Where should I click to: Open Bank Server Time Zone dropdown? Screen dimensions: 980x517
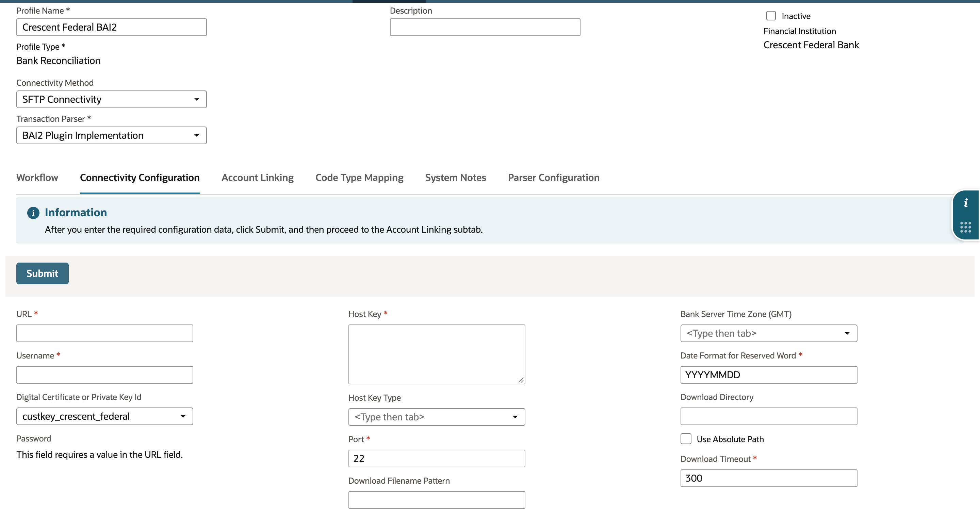click(768, 333)
